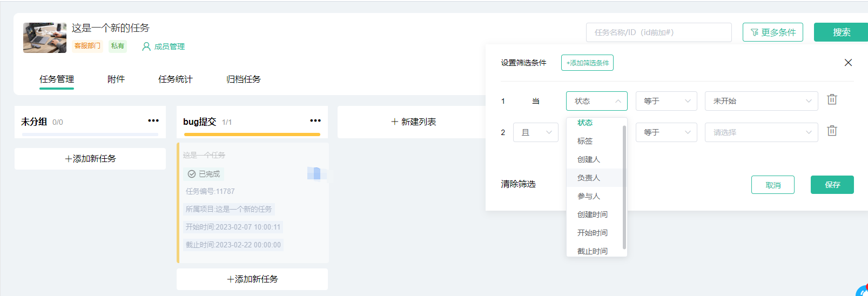Click the 成员管理 member icon

point(146,46)
